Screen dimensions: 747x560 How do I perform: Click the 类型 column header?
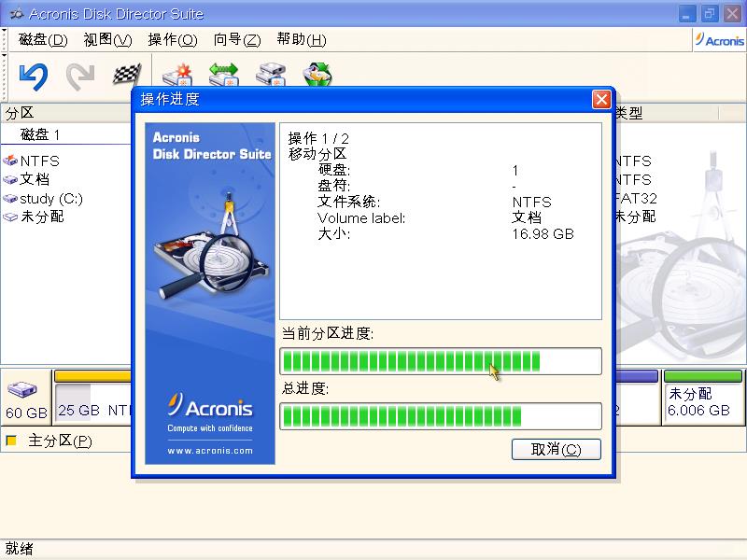click(666, 113)
